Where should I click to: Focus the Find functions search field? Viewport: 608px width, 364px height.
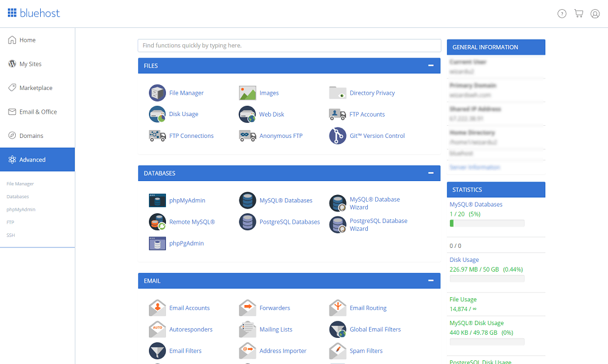[289, 46]
